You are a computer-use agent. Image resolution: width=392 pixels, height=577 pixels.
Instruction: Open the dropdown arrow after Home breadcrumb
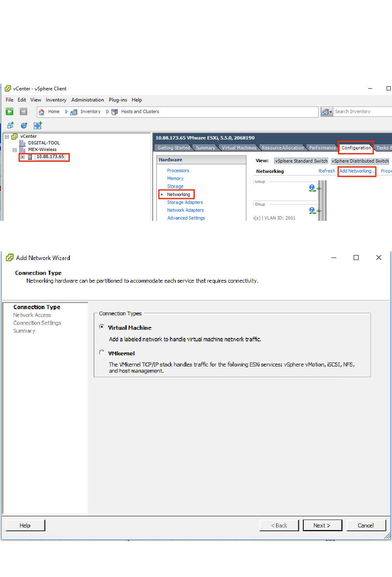coord(66,112)
